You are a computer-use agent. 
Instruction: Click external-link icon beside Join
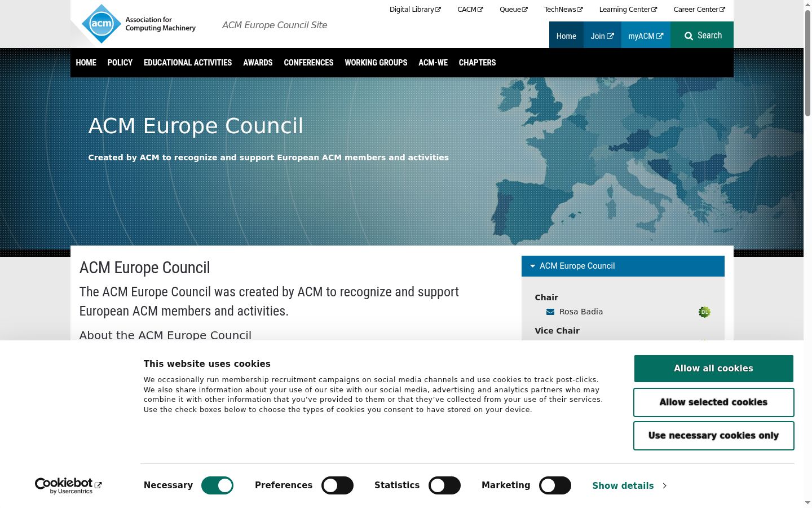pyautogui.click(x=610, y=36)
